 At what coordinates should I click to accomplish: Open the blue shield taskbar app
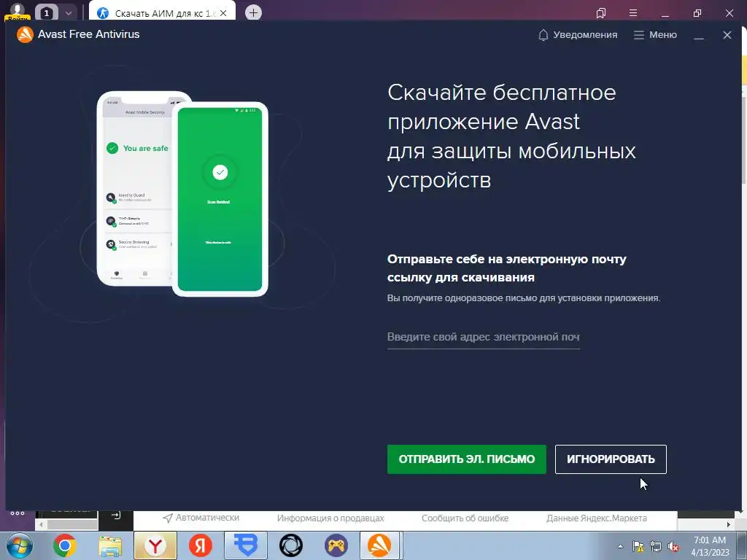[x=246, y=545]
